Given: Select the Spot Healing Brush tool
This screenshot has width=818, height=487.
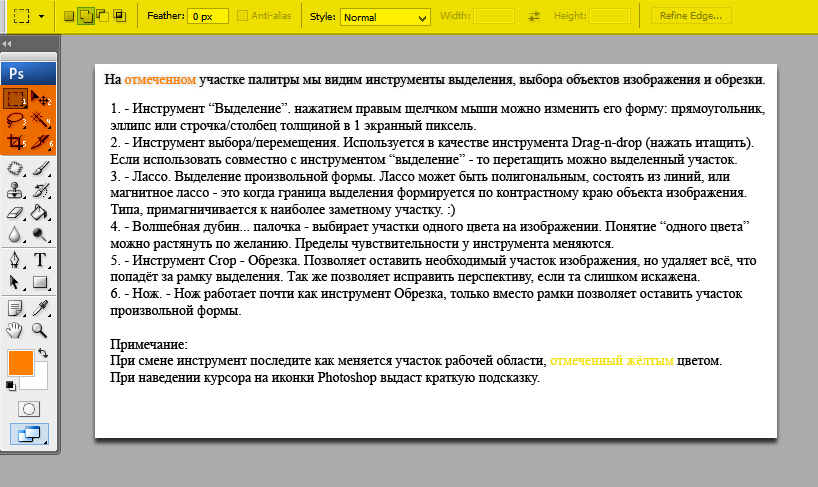Looking at the screenshot, I should (15, 168).
